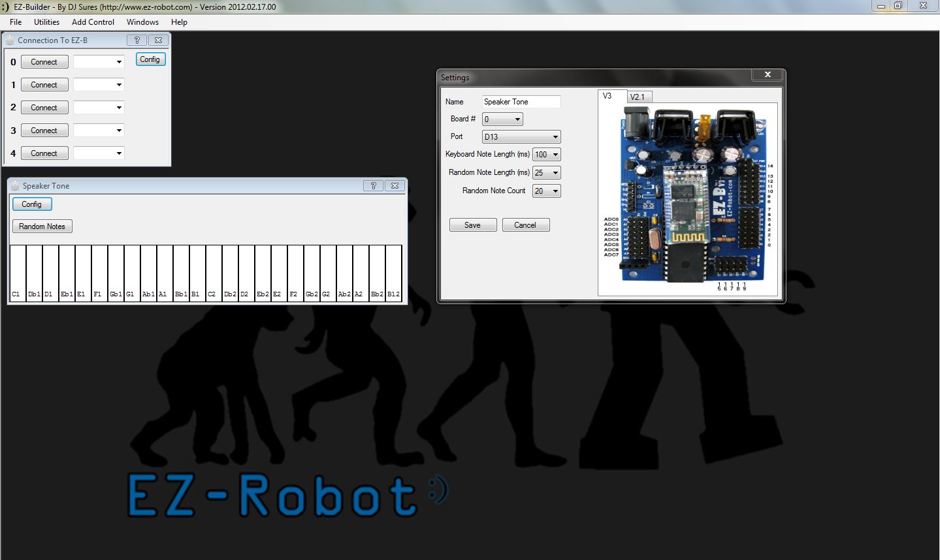Play the Ab2 piano key
The width and height of the screenshot is (940, 560).
coord(344,273)
